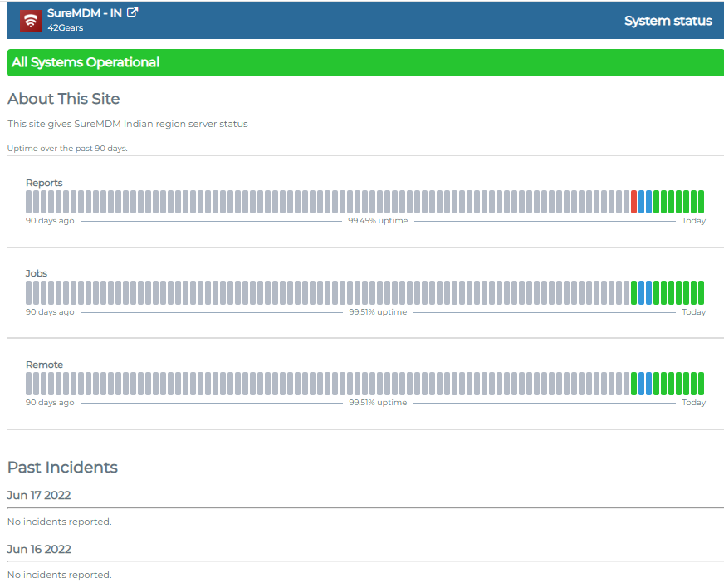Open the external link icon beside SureMDM - IN

click(133, 12)
